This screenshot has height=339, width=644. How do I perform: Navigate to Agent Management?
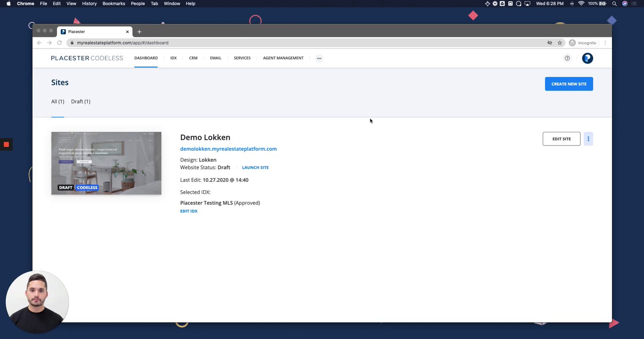(x=283, y=58)
